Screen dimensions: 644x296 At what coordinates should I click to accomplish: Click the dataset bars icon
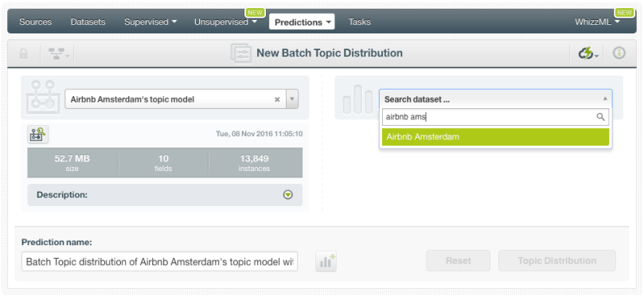pyautogui.click(x=357, y=99)
